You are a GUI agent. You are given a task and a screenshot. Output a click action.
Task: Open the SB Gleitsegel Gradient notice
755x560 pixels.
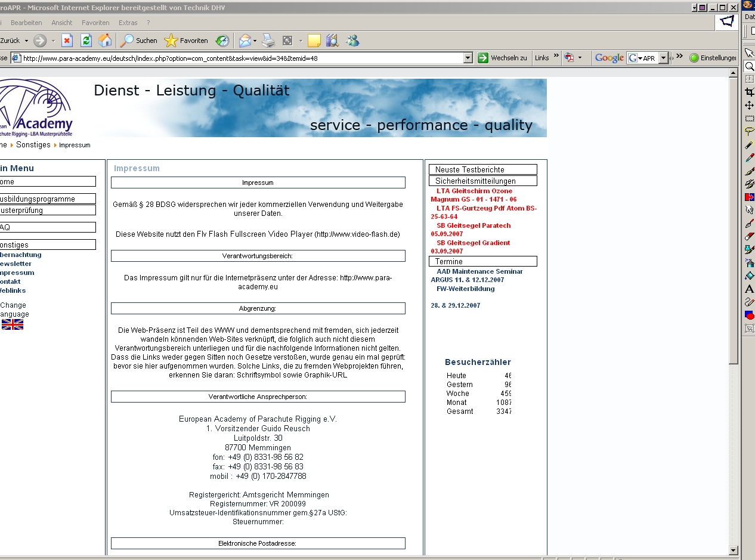coord(471,247)
